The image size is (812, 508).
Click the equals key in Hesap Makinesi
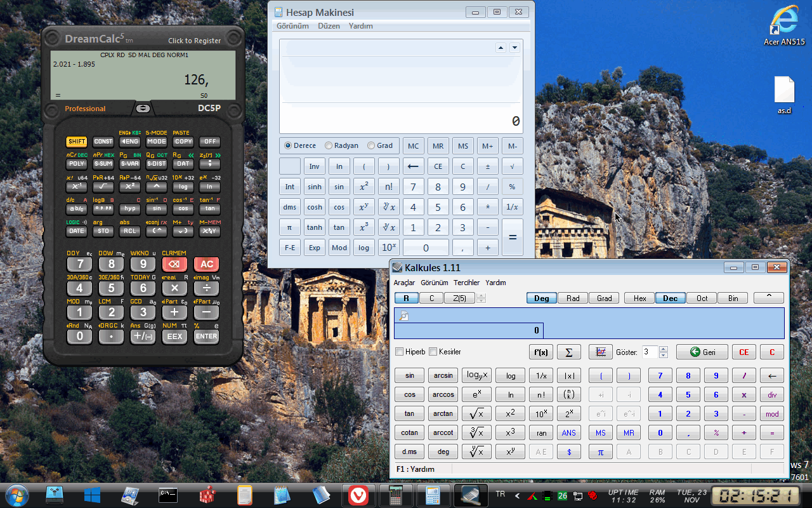pos(513,237)
